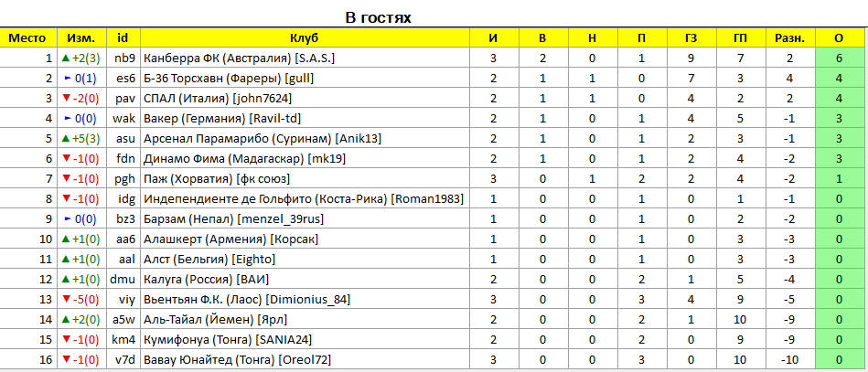Click blue neutral arrow for Б-36 Торсхавн
The width and height of the screenshot is (868, 372).
(68, 79)
